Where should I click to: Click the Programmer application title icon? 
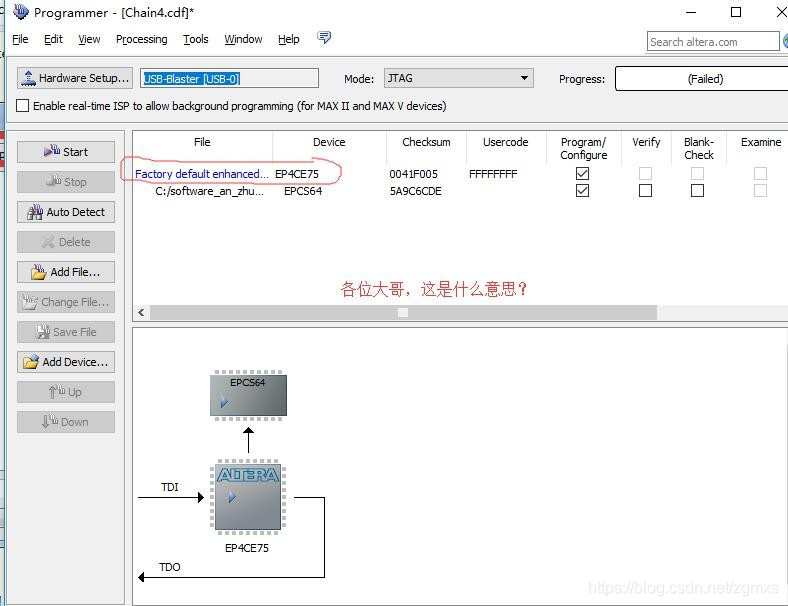21,12
